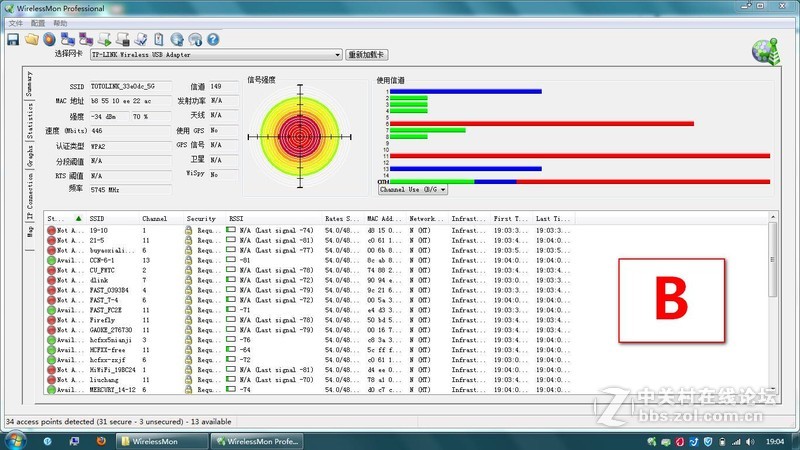Sort by the Status column header
Image resolution: width=800 pixels, height=450 pixels.
click(x=65, y=218)
